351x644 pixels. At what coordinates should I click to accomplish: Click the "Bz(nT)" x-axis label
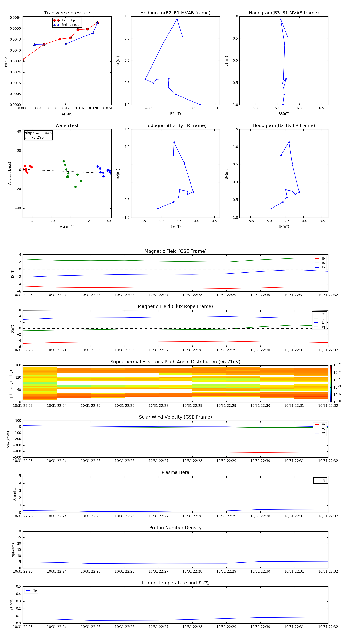175,227
